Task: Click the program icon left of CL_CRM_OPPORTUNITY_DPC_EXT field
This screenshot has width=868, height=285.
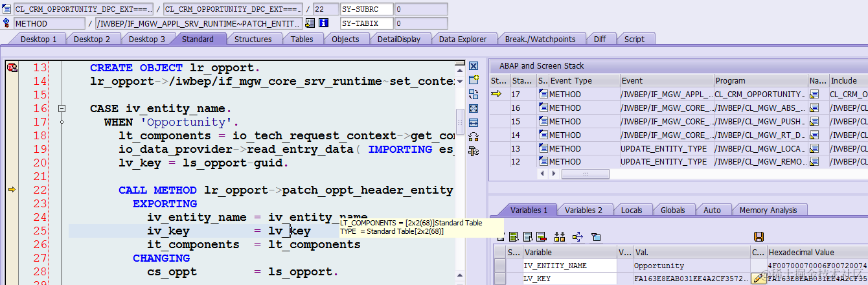Action: click(x=6, y=9)
